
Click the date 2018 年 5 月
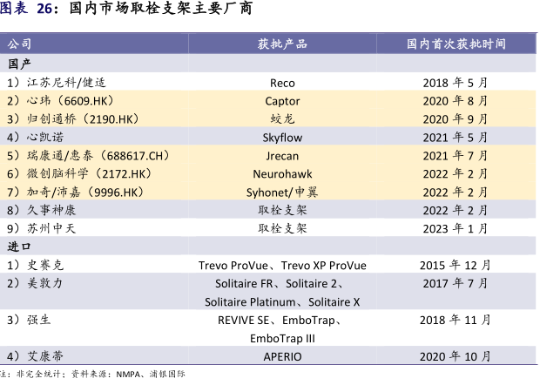coord(455,83)
